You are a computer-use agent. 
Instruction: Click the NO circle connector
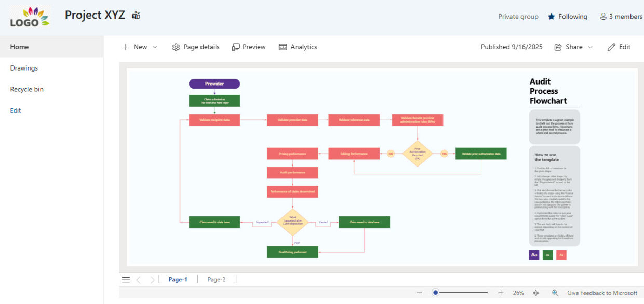pos(391,154)
